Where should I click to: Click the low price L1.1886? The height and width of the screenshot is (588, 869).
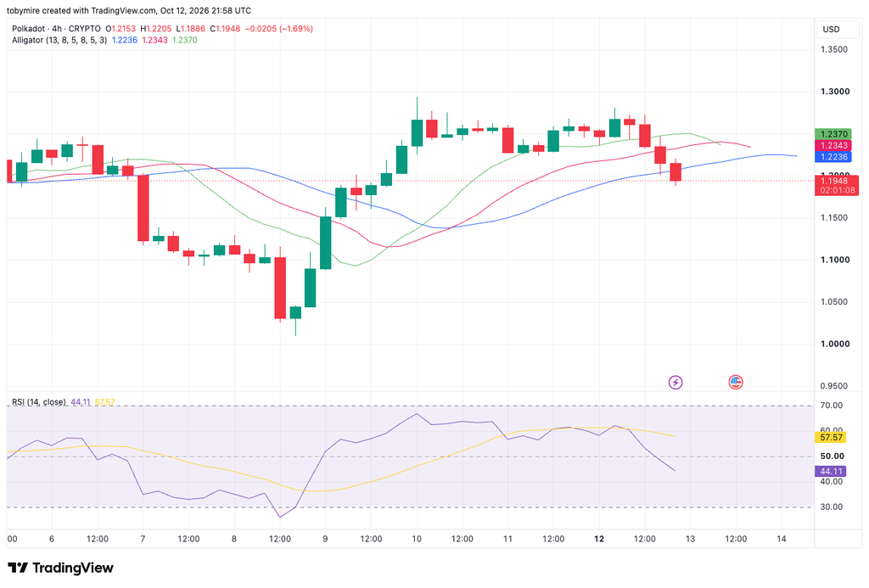[x=191, y=29]
